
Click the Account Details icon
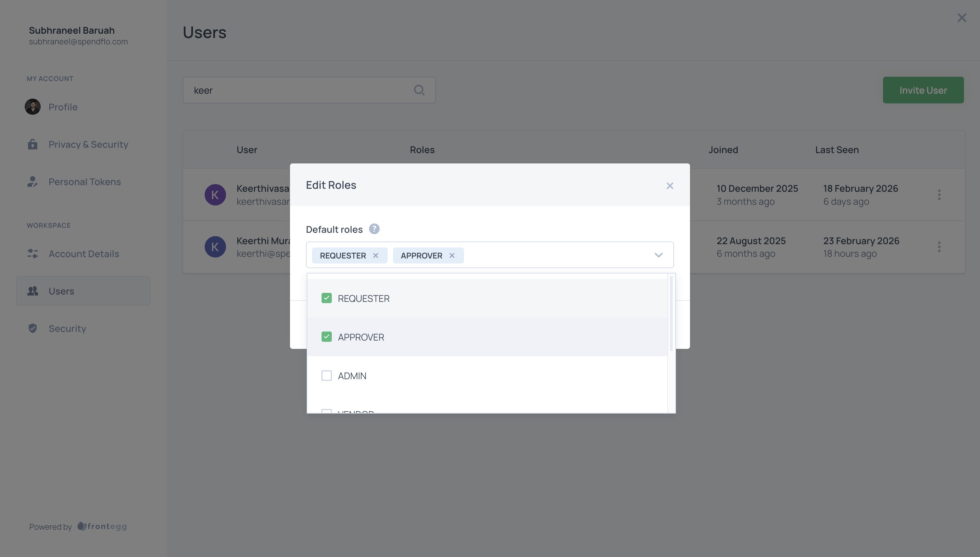point(32,253)
